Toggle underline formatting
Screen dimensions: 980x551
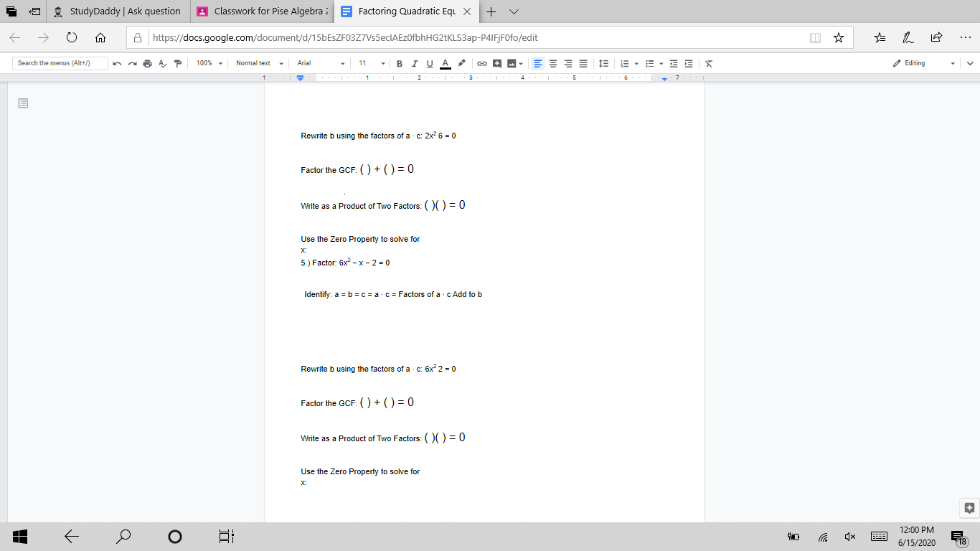pyautogui.click(x=430, y=63)
